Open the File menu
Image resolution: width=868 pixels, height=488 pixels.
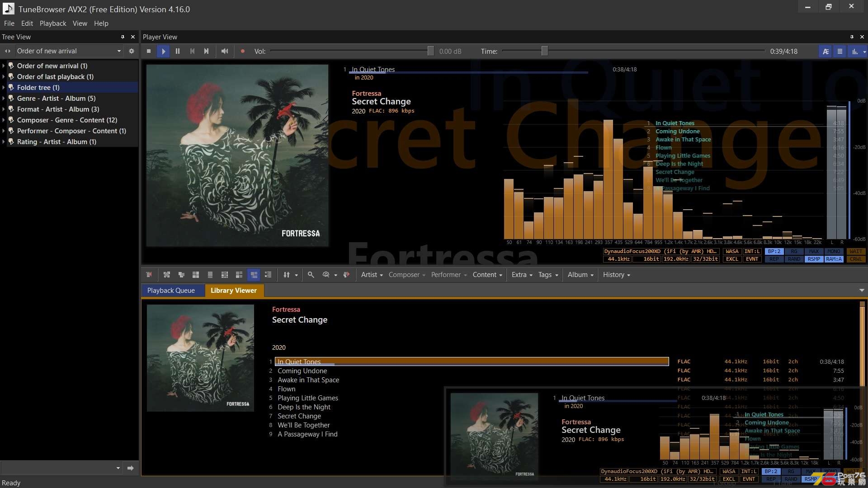click(x=9, y=23)
